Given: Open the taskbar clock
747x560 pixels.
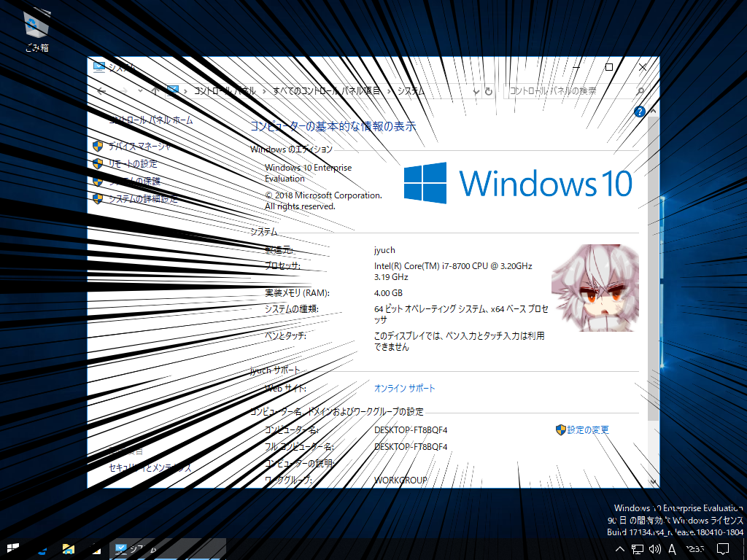Looking at the screenshot, I should (694, 549).
